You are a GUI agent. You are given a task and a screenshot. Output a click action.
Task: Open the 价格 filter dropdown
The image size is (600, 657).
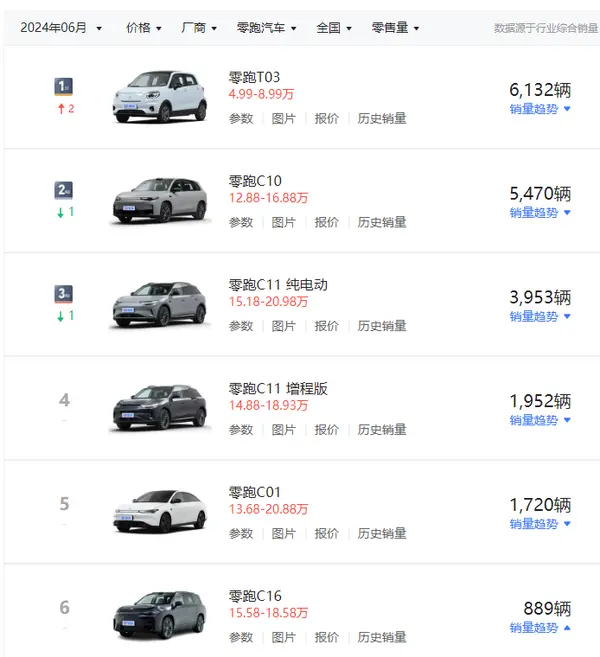point(144,28)
